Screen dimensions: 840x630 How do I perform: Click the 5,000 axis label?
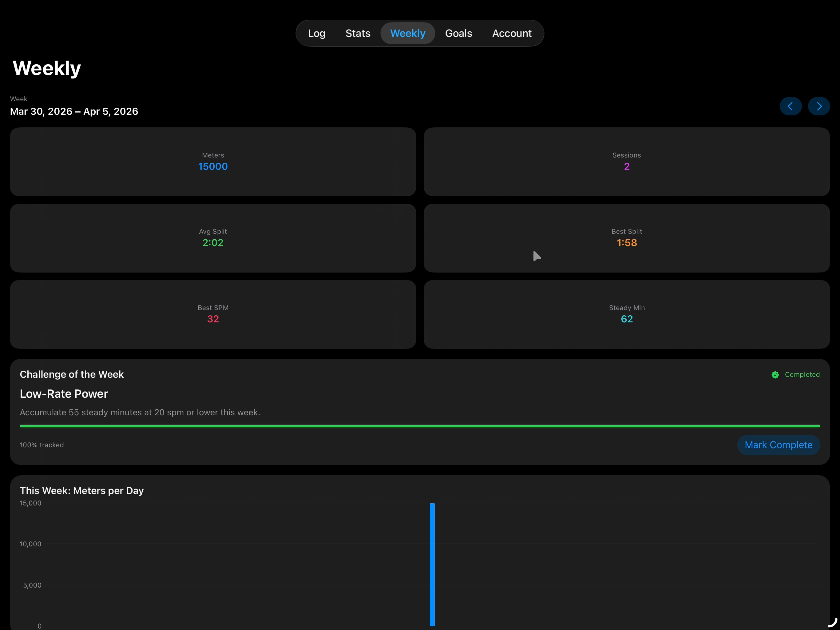32,585
